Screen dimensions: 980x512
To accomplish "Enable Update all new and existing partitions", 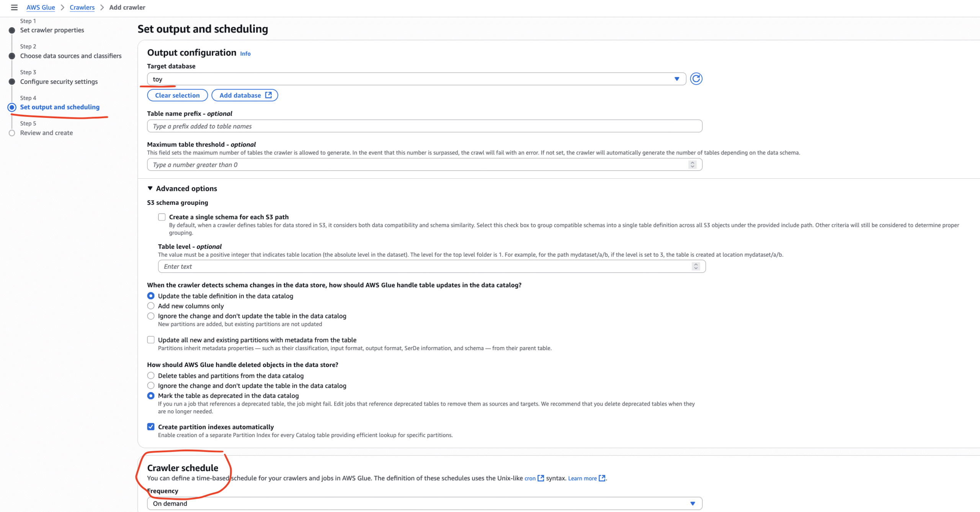I will (150, 339).
